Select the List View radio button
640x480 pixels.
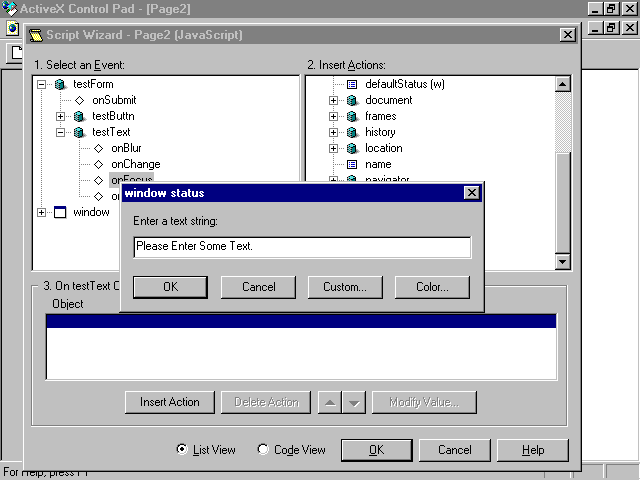(x=181, y=450)
